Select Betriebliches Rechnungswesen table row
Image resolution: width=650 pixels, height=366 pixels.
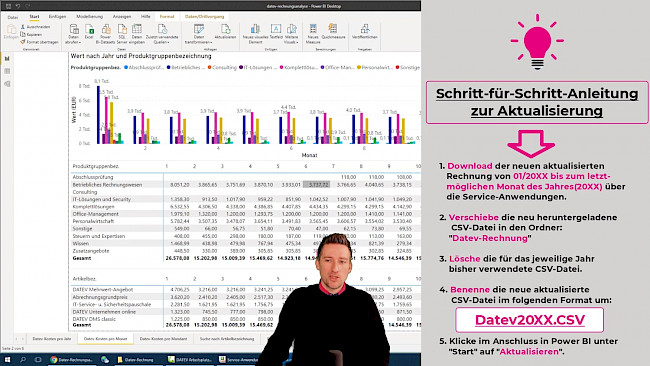246,184
